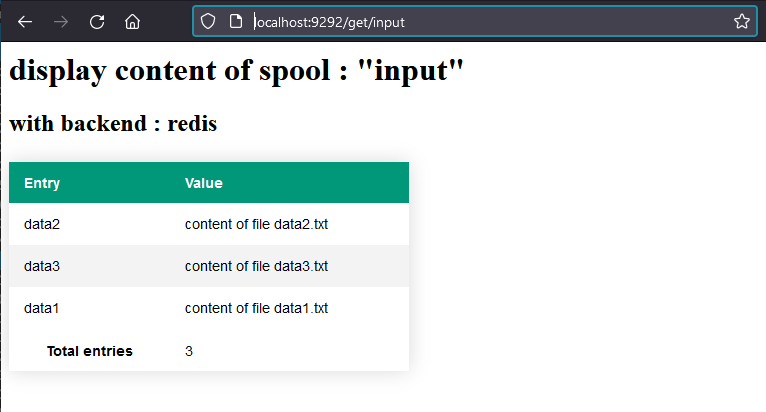
Task: Bookmark this page with the star
Action: coord(742,22)
